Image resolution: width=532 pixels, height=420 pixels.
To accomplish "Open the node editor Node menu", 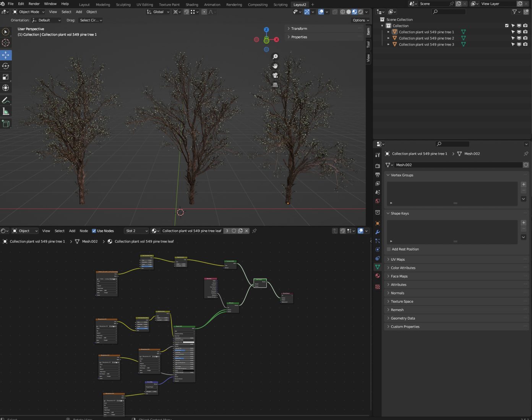I will 84,231.
